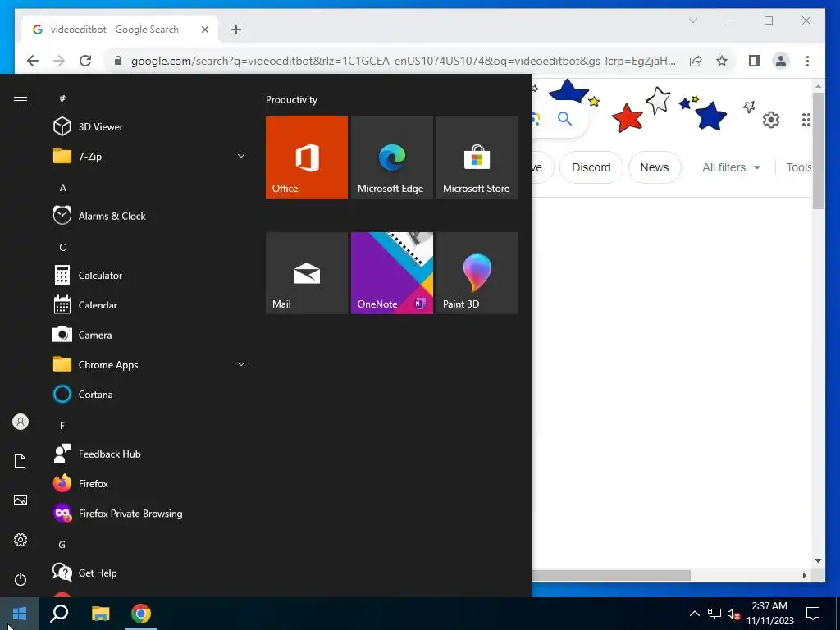Click the Windows Start button
This screenshot has height=630, width=840.
(20, 614)
